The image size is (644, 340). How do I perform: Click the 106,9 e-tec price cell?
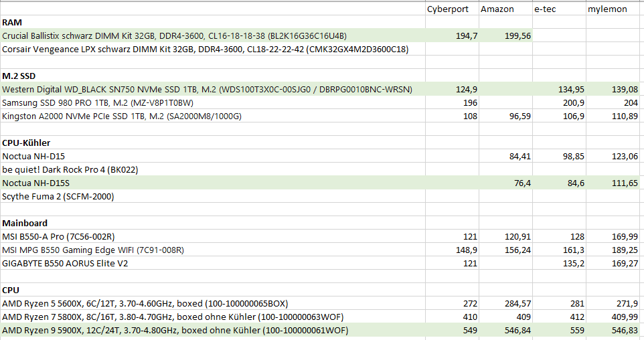[x=559, y=116]
